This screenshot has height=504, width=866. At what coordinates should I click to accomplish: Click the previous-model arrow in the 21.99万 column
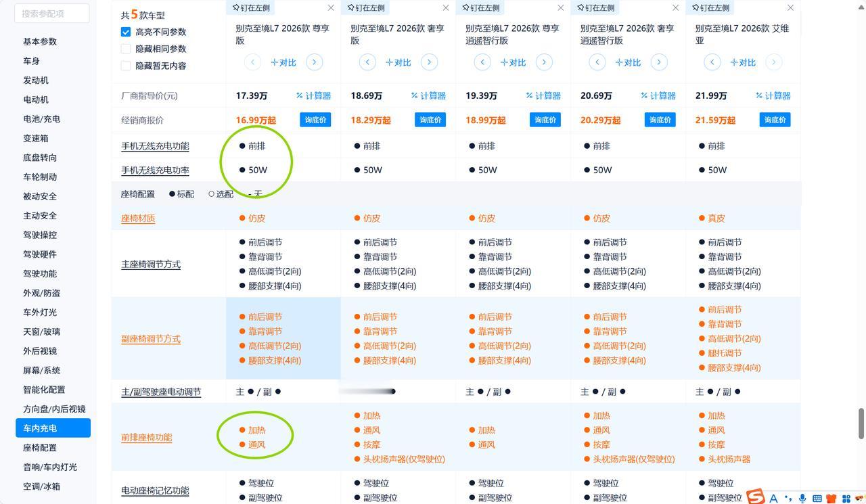[x=712, y=62]
